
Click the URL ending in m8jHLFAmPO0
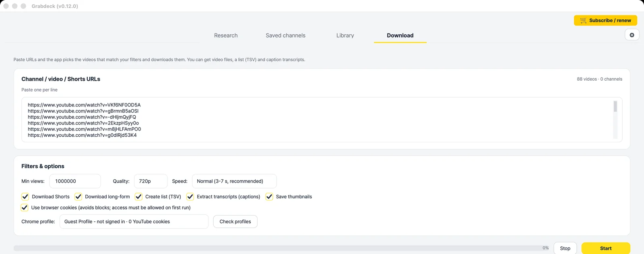(x=84, y=129)
